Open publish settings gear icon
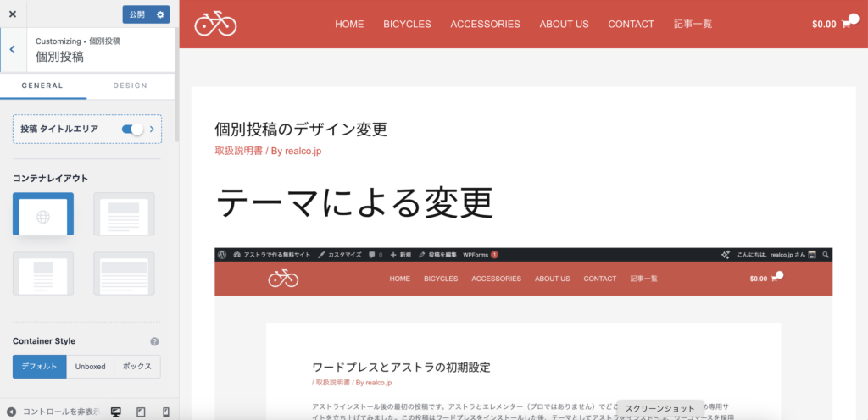This screenshot has height=420, width=868. (x=160, y=14)
